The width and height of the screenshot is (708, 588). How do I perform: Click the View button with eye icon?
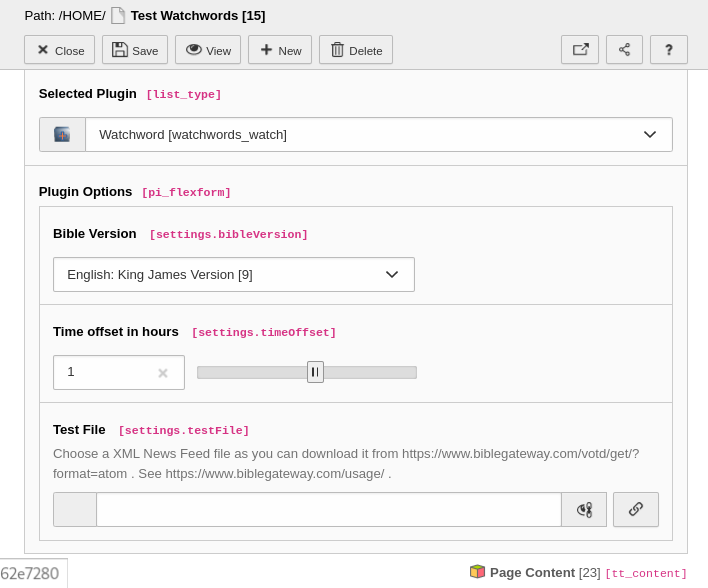point(208,50)
